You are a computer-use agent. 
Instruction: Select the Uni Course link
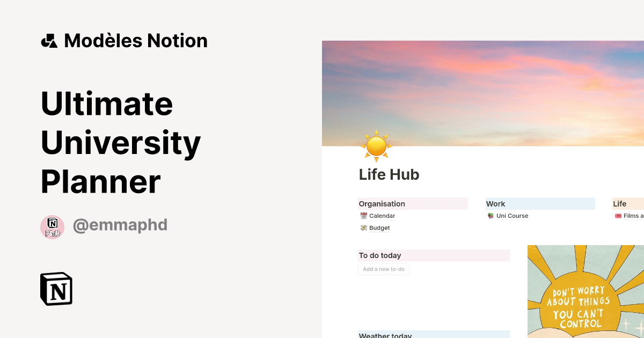(x=512, y=216)
